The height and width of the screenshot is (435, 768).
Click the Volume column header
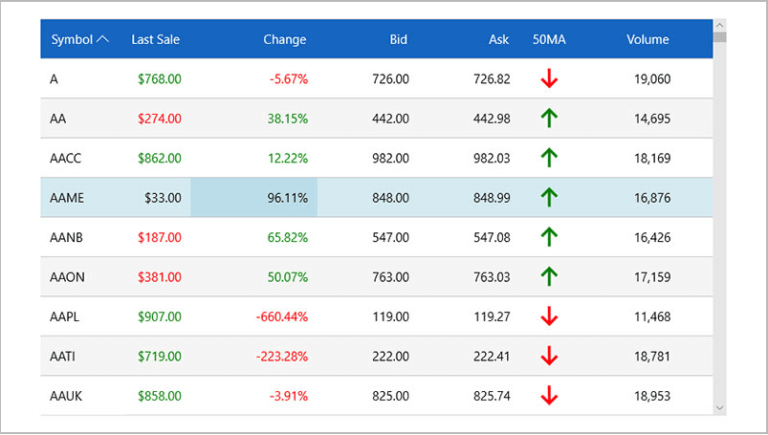click(x=647, y=40)
